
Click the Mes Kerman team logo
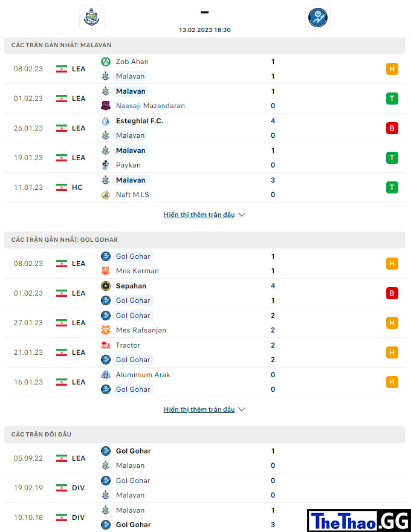[x=106, y=271]
